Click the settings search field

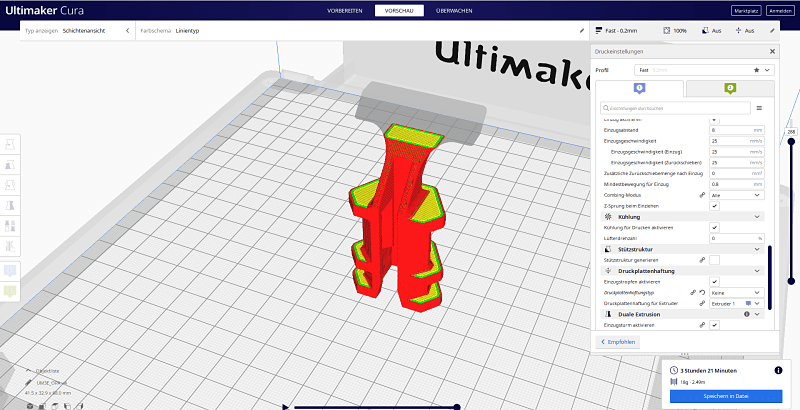click(676, 108)
